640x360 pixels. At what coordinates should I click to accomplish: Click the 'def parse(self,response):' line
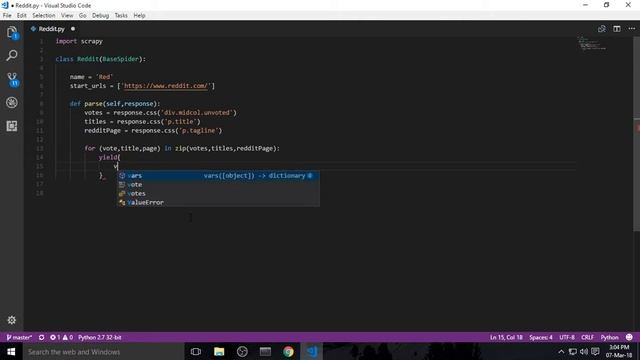coord(115,104)
